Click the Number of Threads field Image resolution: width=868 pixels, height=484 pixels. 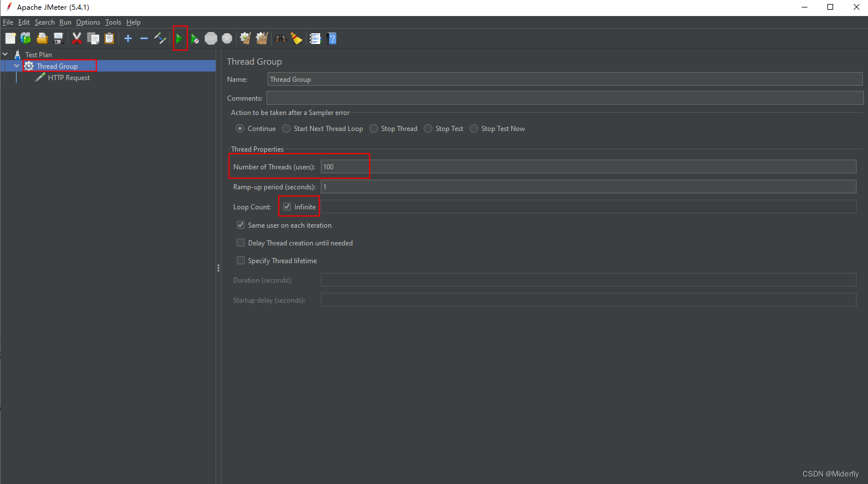point(588,166)
